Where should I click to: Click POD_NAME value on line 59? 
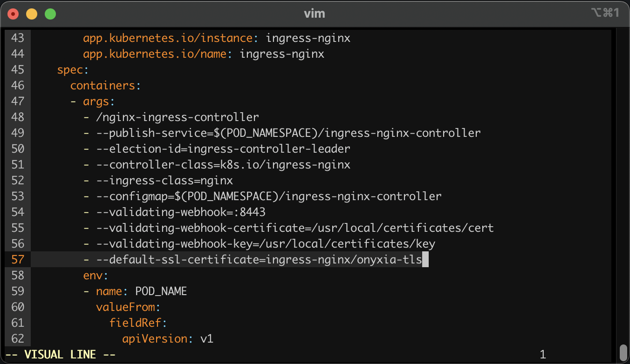[161, 291]
